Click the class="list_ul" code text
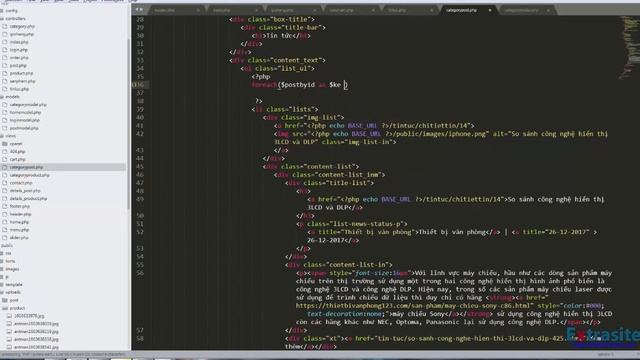The height and width of the screenshot is (360, 640). pos(283,69)
